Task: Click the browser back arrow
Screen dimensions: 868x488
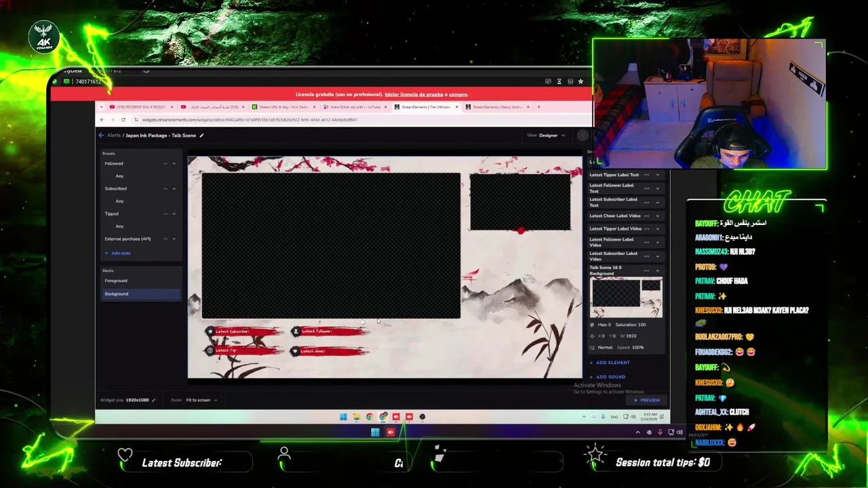Action: pos(102,120)
